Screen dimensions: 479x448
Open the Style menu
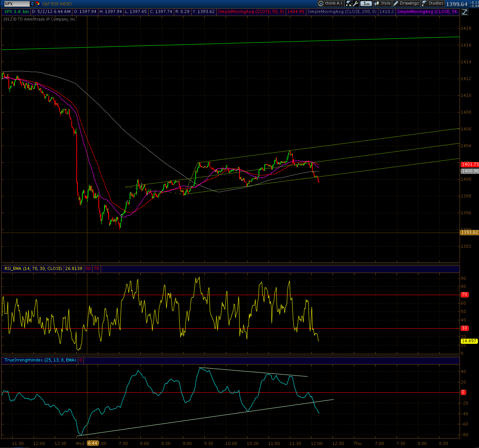point(383,3)
